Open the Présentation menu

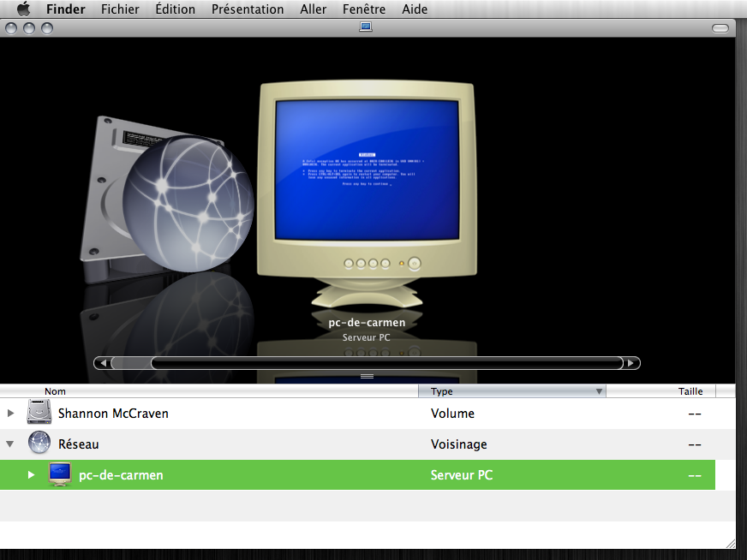(x=248, y=9)
